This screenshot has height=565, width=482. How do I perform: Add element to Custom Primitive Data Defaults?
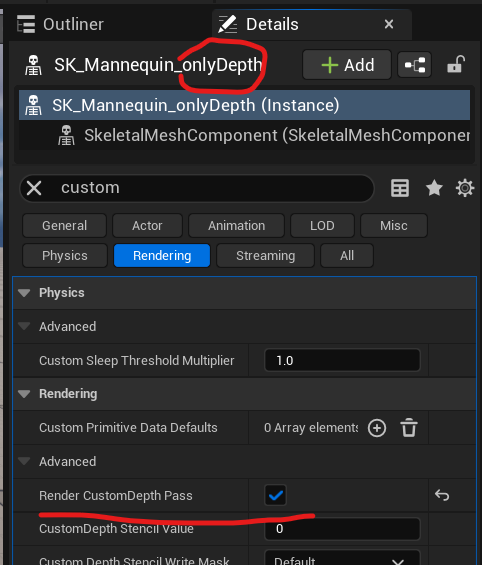(377, 428)
